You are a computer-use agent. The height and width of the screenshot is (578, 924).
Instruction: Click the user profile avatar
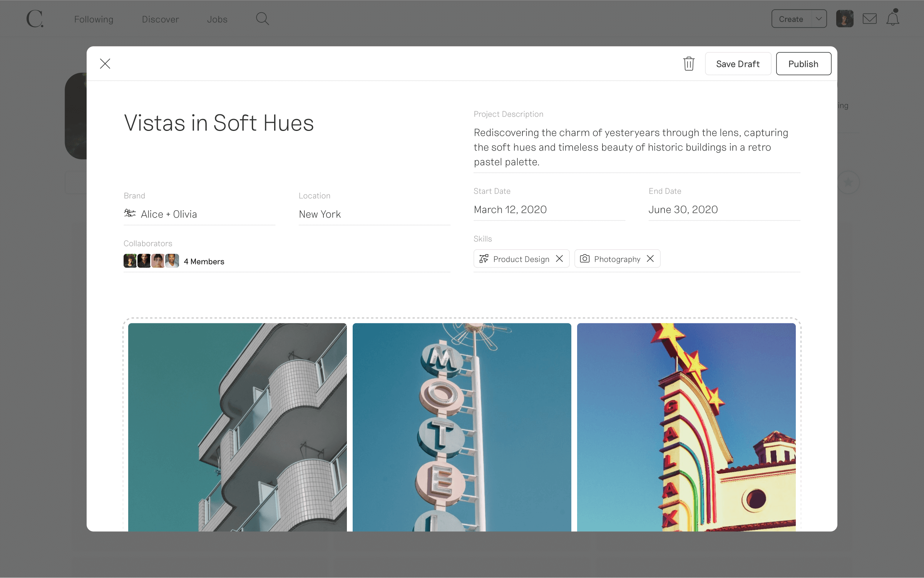(845, 18)
